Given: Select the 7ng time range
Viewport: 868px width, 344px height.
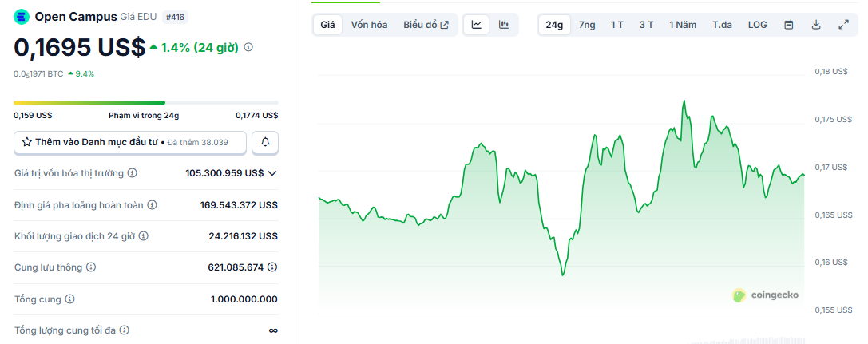Looking at the screenshot, I should pyautogui.click(x=587, y=25).
